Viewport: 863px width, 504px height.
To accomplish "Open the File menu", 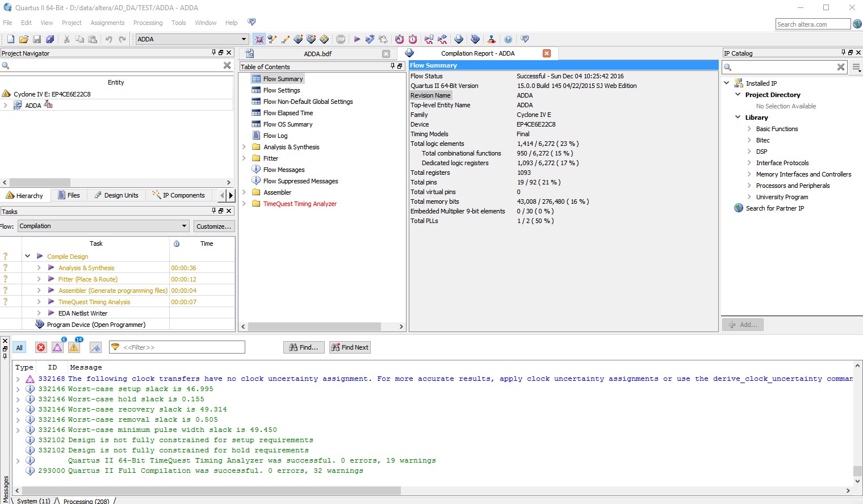I will click(7, 23).
